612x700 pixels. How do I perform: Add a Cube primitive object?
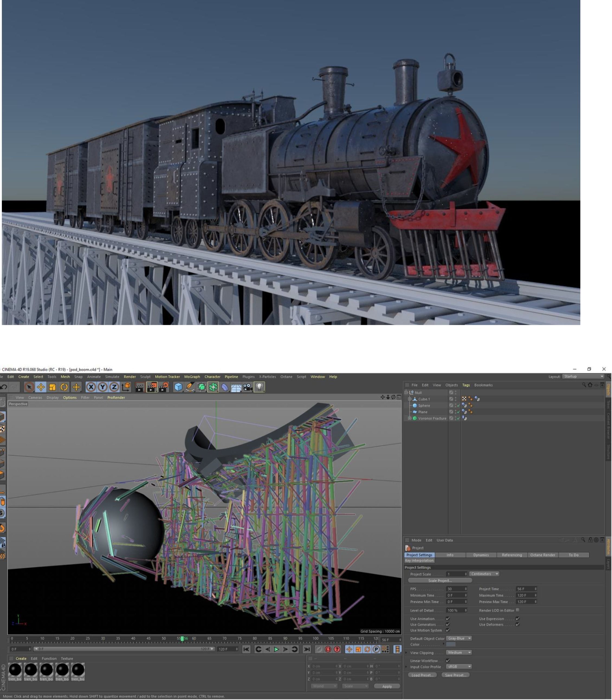178,387
